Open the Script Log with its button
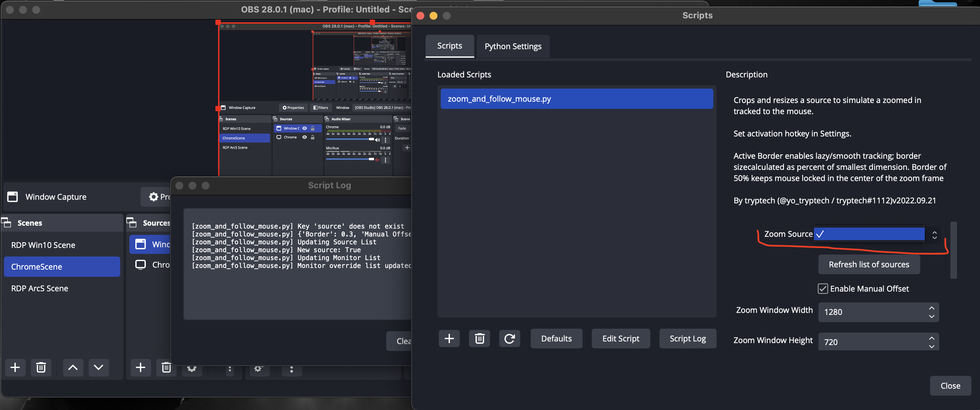This screenshot has height=410, width=980. (687, 338)
